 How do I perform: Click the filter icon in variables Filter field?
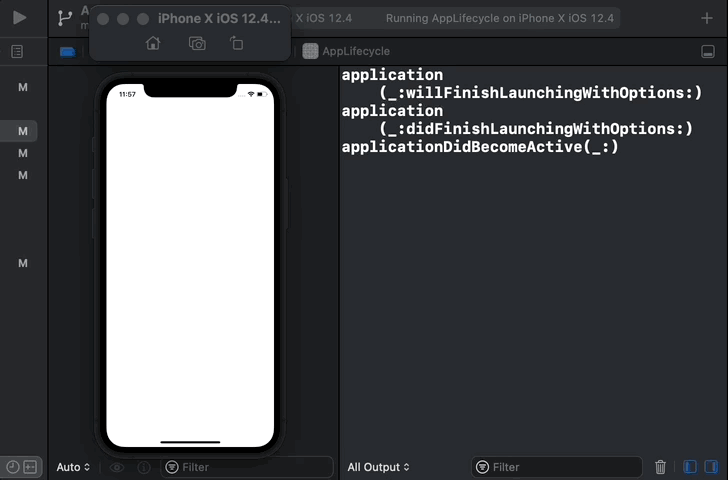click(172, 467)
